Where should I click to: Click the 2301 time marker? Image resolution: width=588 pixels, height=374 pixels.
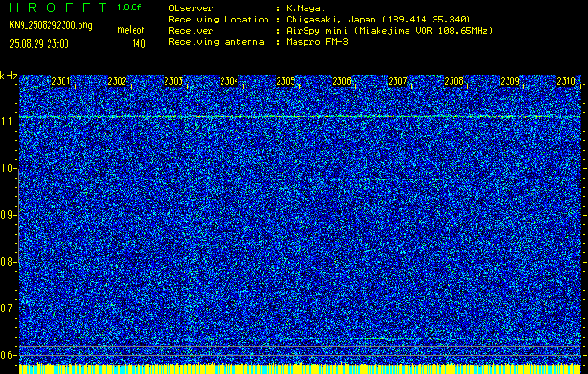(61, 81)
